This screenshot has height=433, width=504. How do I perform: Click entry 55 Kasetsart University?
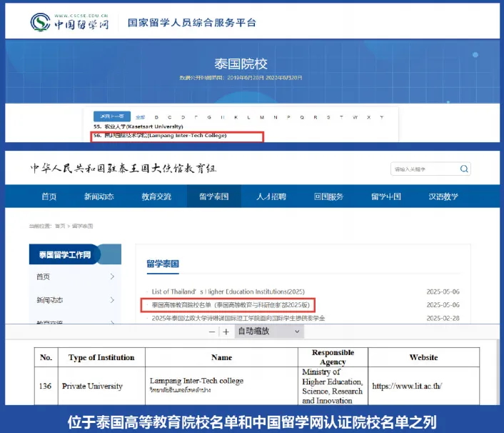138,126
